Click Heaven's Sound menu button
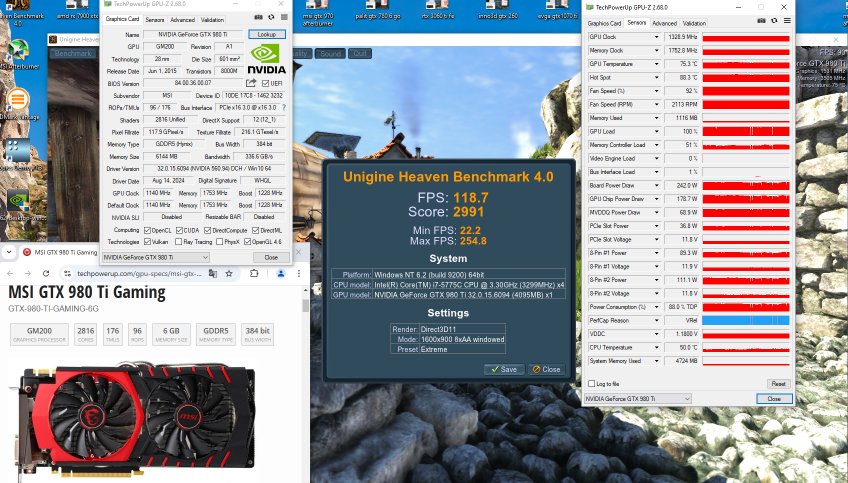 click(330, 54)
